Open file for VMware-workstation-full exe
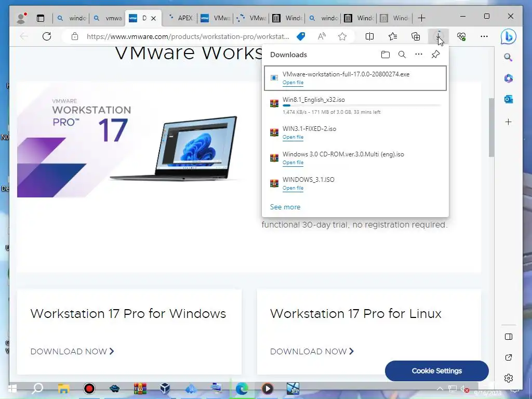The image size is (532, 399). click(x=293, y=83)
